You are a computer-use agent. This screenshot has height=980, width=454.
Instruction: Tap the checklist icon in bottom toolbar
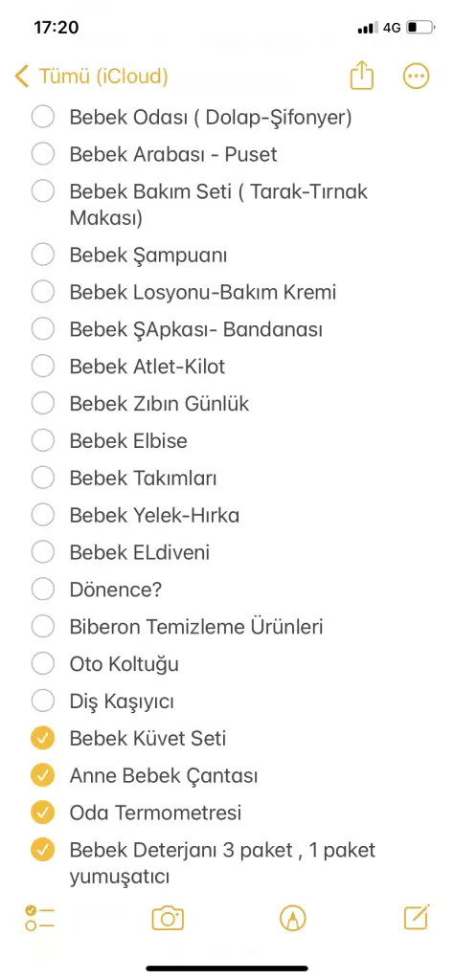point(40,918)
